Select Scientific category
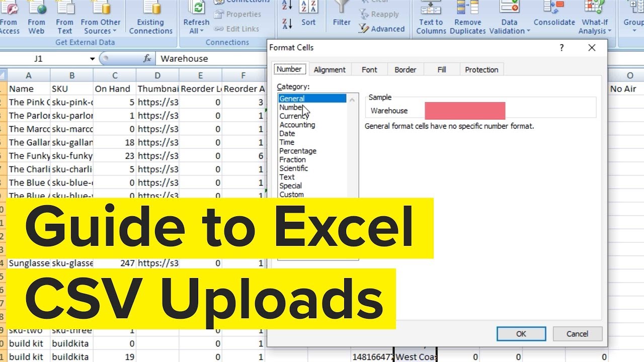 (312, 168)
